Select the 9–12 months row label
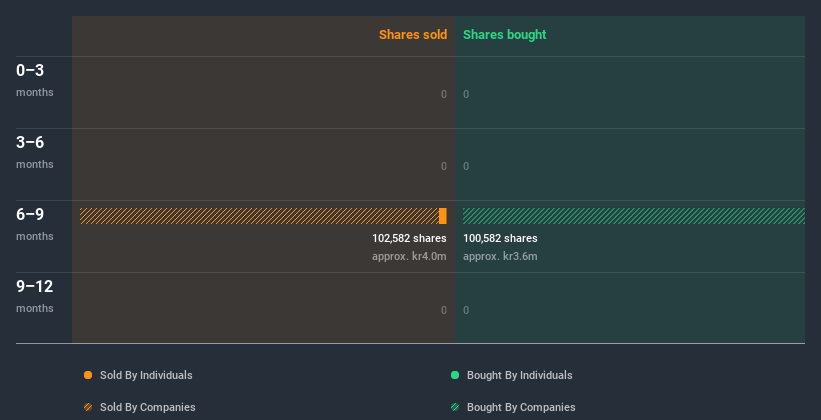The width and height of the screenshot is (821, 420). (35, 296)
